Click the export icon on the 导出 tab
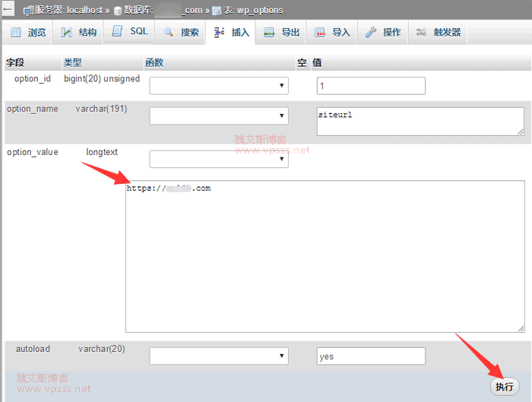 pyautogui.click(x=270, y=33)
